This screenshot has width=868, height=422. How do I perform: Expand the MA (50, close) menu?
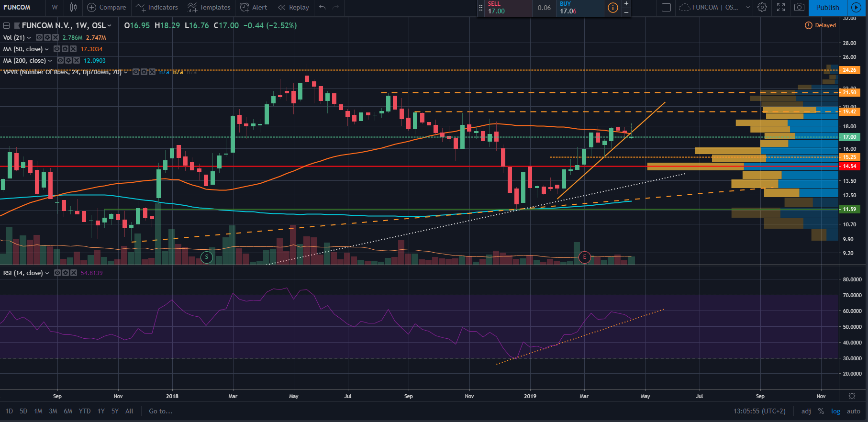pos(47,49)
